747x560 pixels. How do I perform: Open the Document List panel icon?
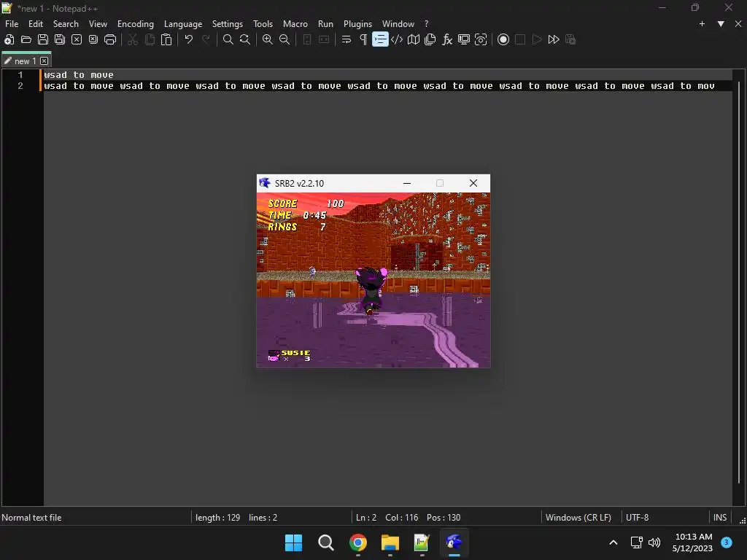tap(430, 39)
